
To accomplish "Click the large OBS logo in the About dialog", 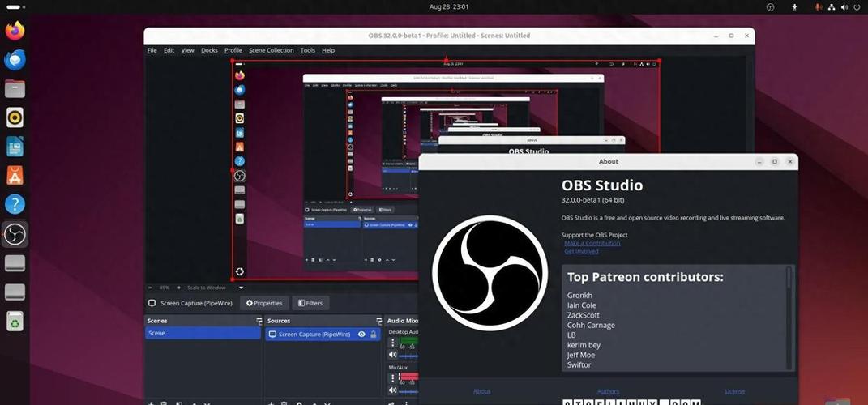I will 490,273.
